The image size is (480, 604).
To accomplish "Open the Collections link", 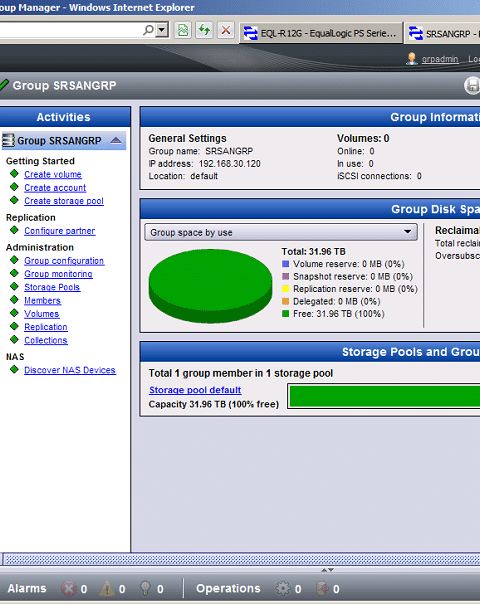I will click(x=46, y=341).
